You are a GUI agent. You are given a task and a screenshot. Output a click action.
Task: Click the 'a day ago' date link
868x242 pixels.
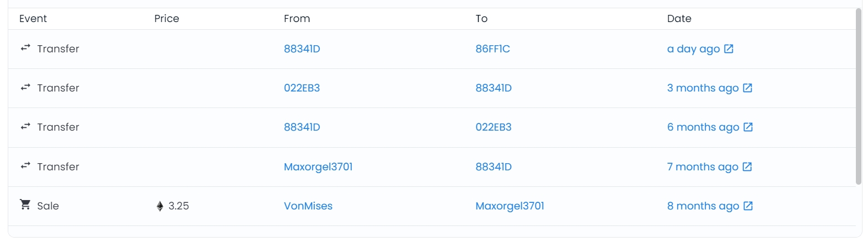(x=693, y=49)
